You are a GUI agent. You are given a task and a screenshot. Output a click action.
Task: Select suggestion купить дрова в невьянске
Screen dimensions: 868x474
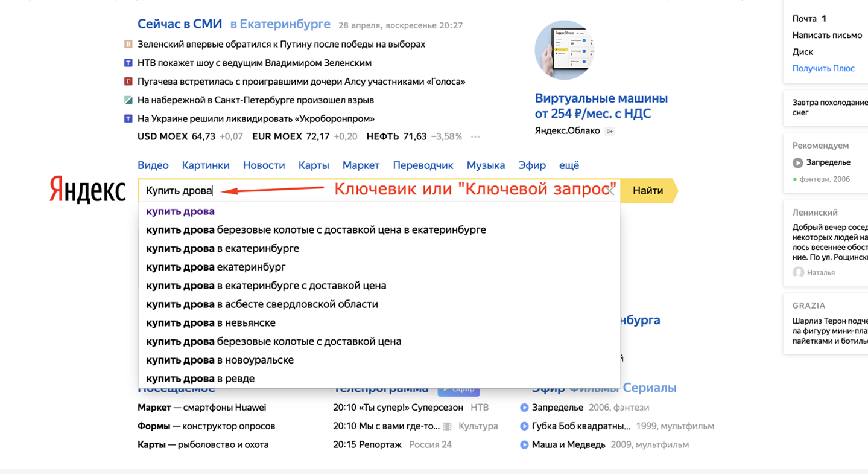(379, 323)
